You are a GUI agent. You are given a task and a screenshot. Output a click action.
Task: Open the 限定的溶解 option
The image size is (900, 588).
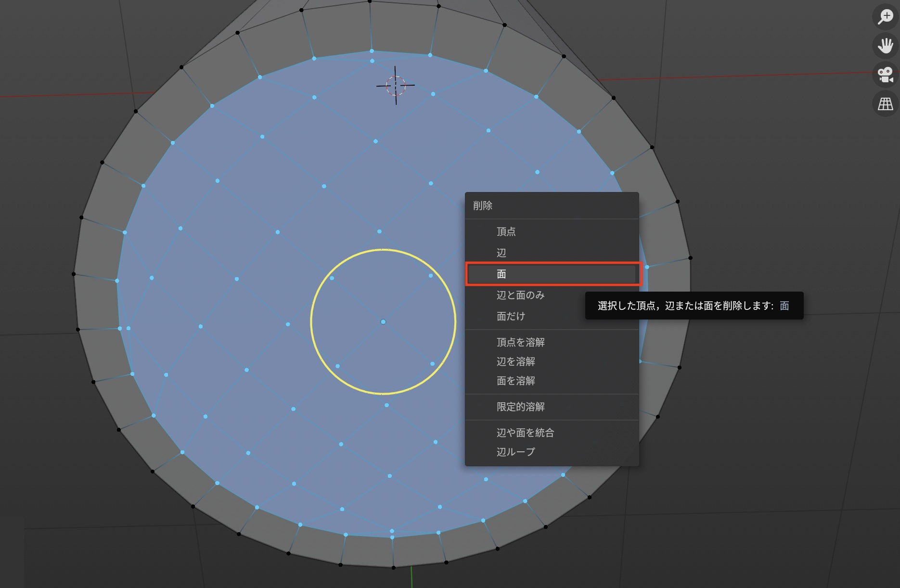[x=520, y=407]
